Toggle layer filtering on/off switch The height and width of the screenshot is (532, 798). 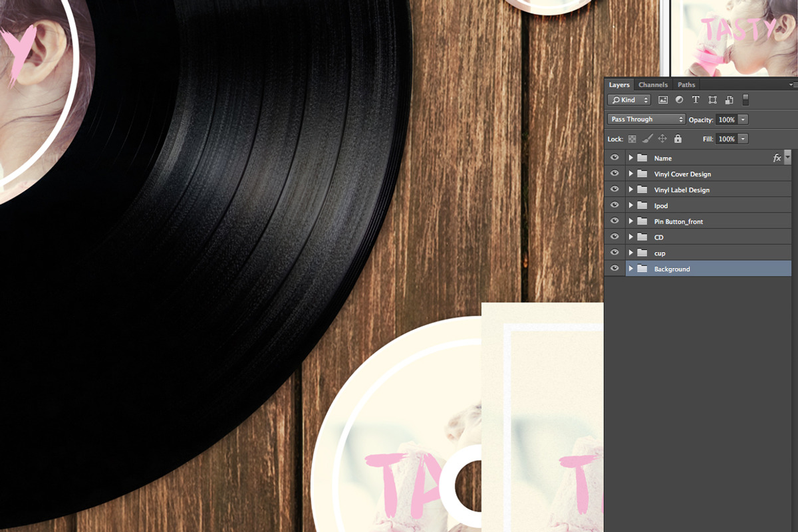point(745,100)
